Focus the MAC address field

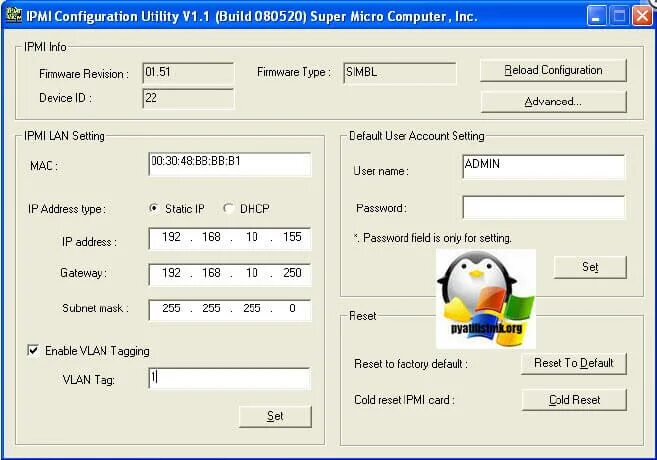tap(230, 164)
